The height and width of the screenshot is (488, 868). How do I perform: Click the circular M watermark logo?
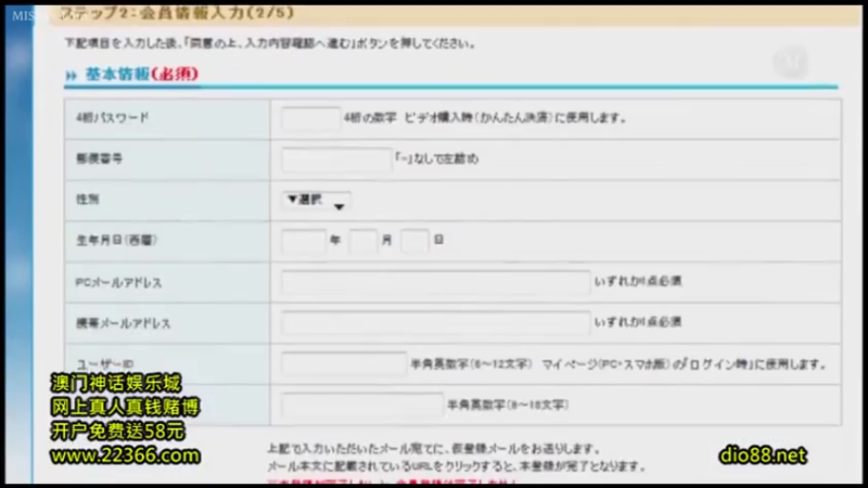tap(790, 62)
